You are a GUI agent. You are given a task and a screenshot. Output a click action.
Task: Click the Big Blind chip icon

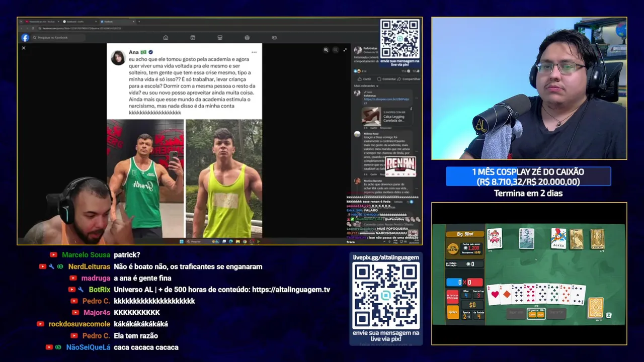pos(453,248)
